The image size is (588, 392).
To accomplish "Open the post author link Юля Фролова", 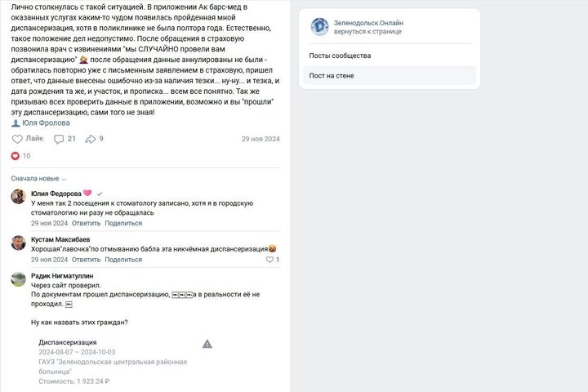I will [x=48, y=123].
